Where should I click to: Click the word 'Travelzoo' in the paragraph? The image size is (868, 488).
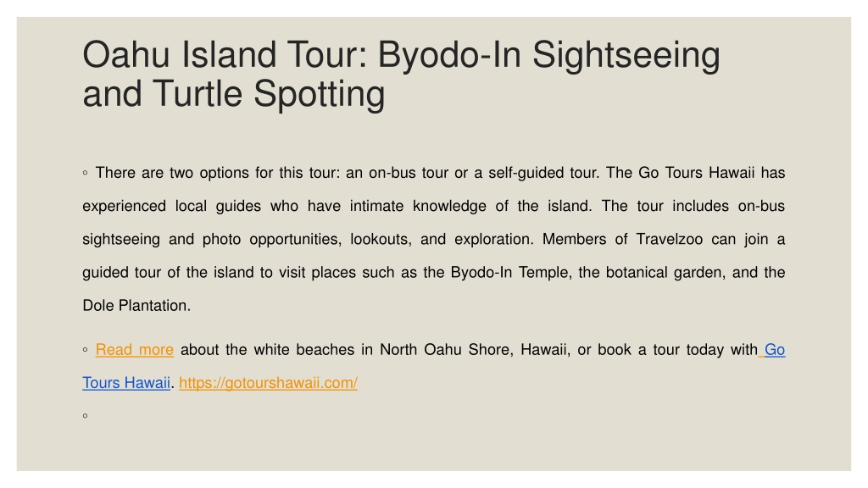[x=670, y=239]
